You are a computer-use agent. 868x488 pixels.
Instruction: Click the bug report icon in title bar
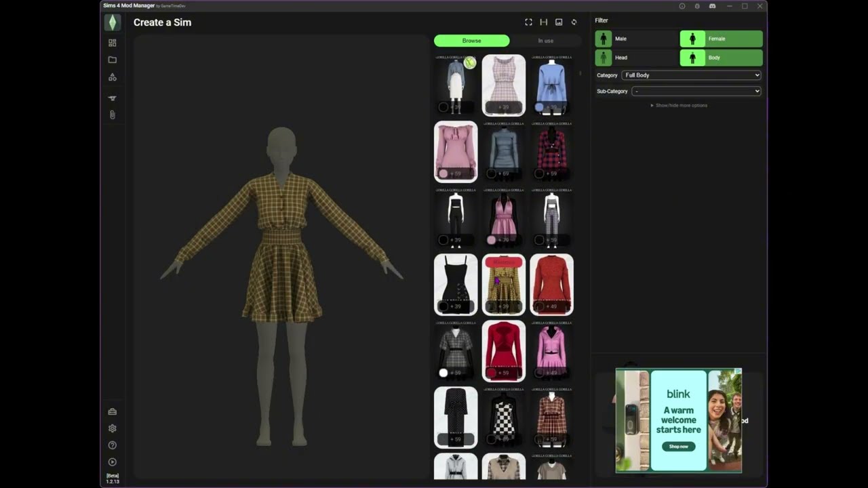[x=697, y=6]
